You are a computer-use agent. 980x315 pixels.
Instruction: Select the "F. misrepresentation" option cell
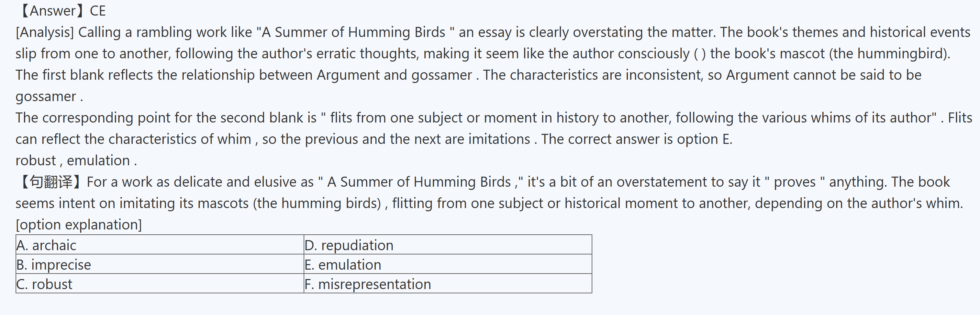[448, 284]
